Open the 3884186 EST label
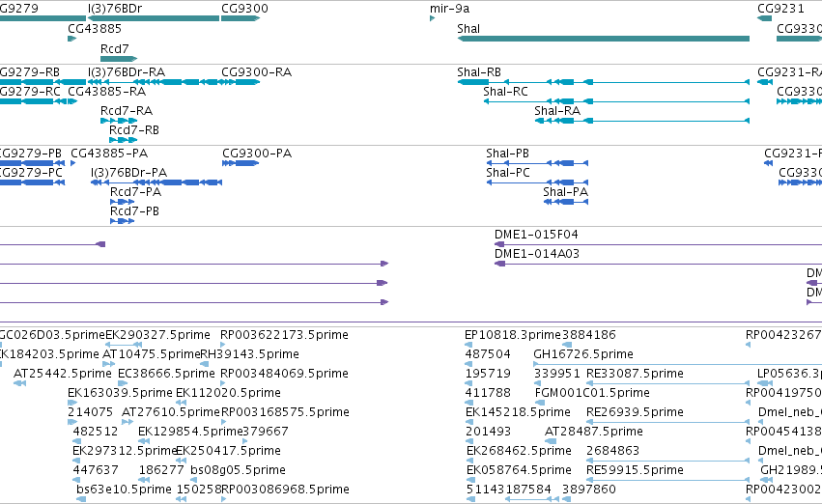This screenshot has height=504, width=822. pos(588,335)
